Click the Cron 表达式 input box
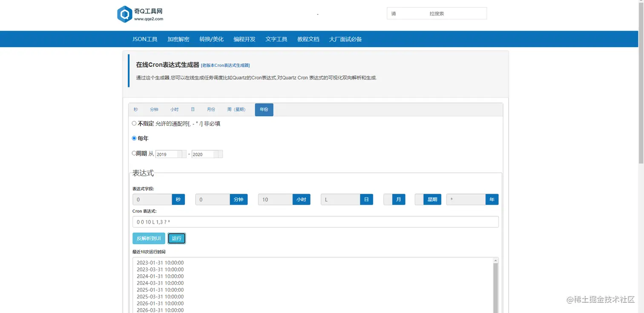 pos(316,222)
